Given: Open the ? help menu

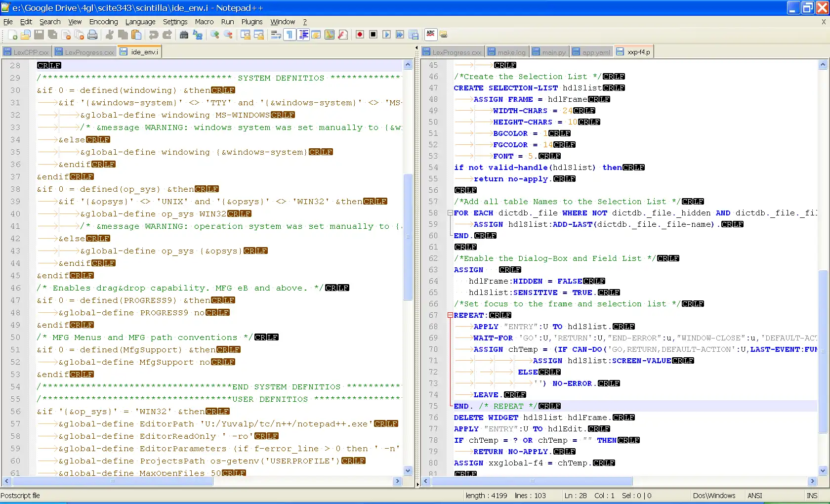Looking at the screenshot, I should click(305, 22).
